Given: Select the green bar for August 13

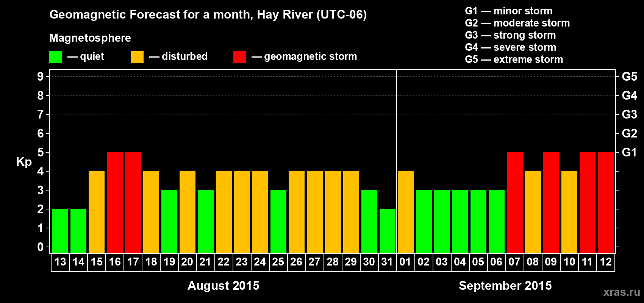Looking at the screenshot, I should tap(60, 231).
